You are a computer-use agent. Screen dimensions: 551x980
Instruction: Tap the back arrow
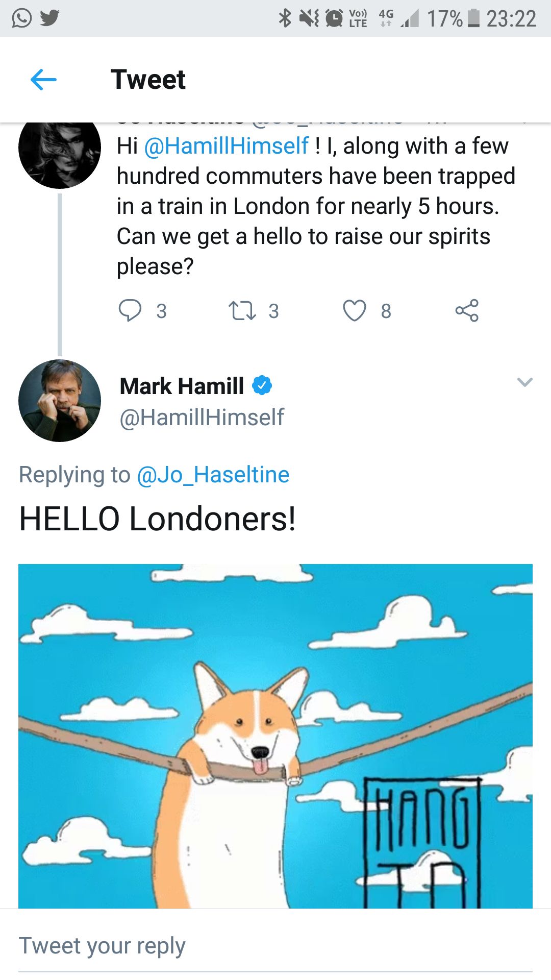pyautogui.click(x=43, y=80)
